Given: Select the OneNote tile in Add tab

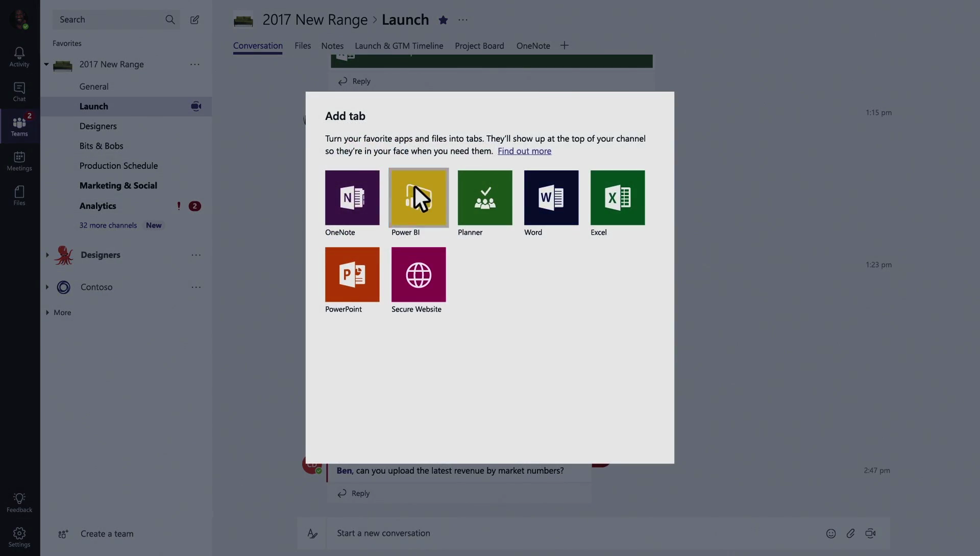Looking at the screenshot, I should [x=352, y=198].
